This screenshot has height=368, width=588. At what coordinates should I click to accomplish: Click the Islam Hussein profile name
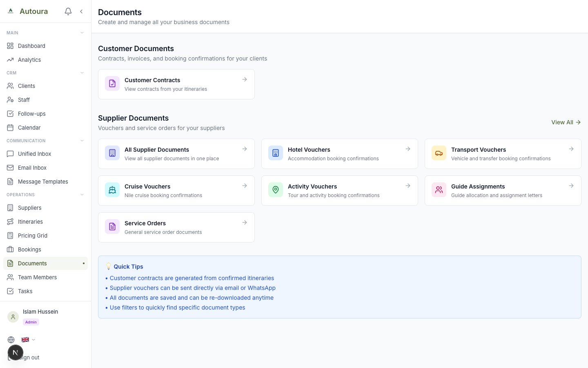40,312
